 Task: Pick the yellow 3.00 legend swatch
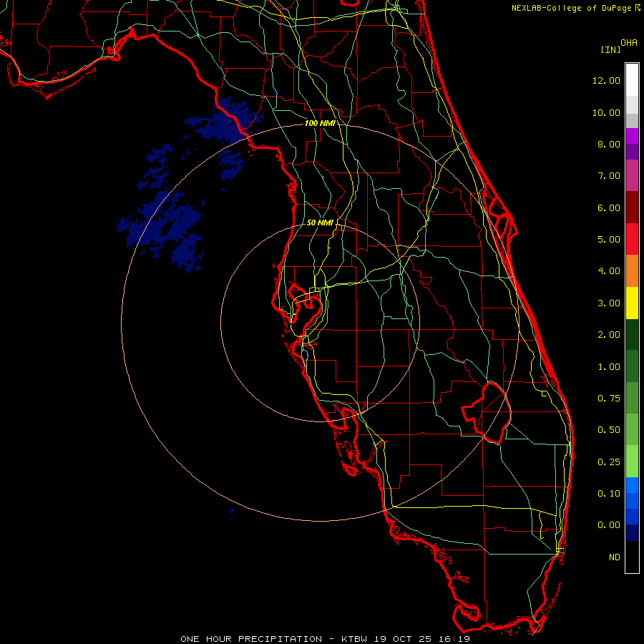(632, 303)
